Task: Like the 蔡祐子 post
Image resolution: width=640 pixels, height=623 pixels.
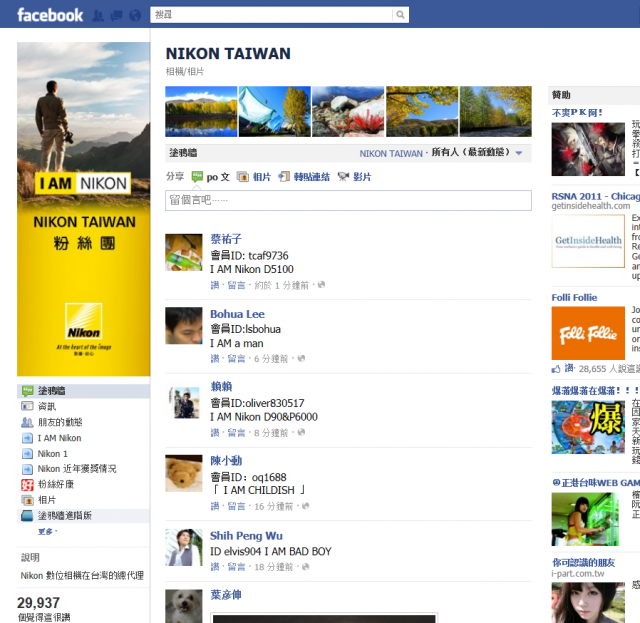Action: click(x=215, y=285)
